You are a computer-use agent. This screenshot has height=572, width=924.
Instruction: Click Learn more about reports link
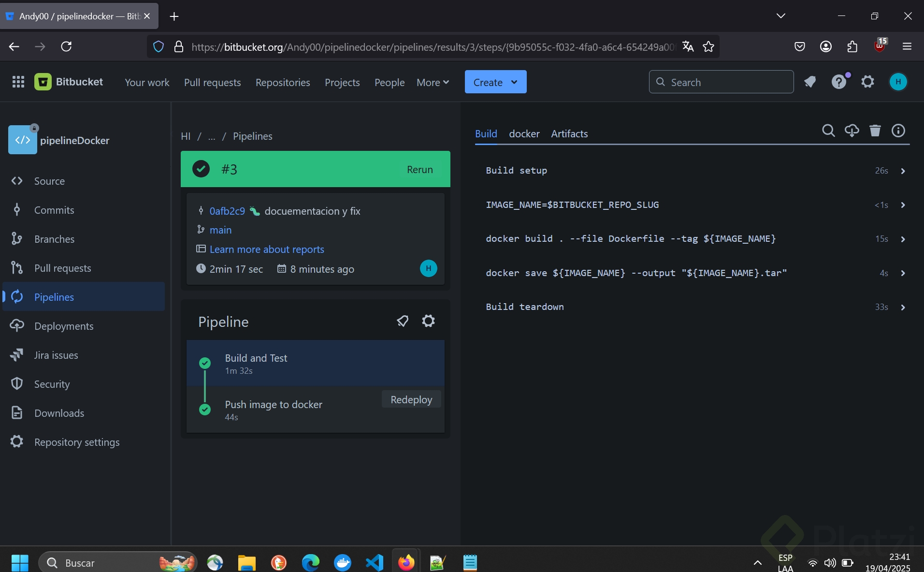[x=267, y=249]
